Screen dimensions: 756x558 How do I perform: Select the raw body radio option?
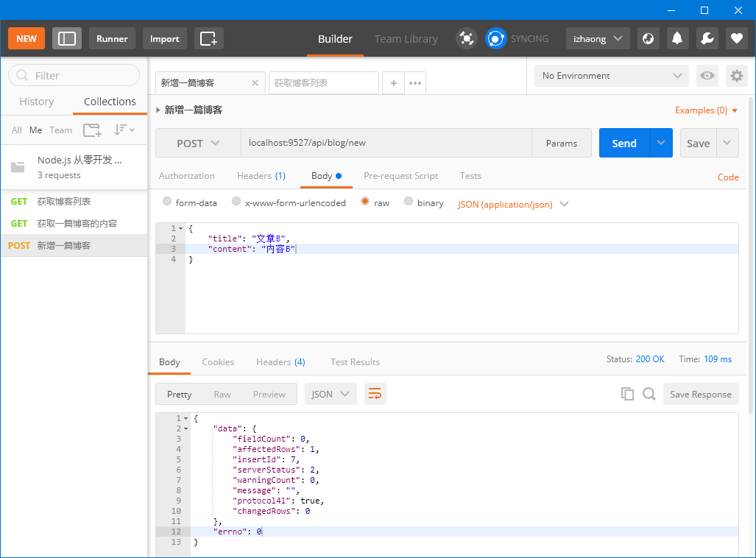365,201
